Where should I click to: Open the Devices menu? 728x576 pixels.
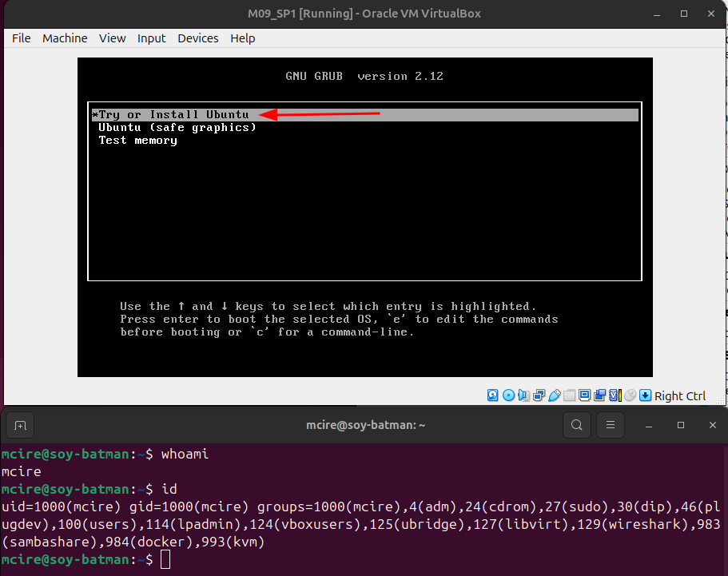pyautogui.click(x=198, y=38)
